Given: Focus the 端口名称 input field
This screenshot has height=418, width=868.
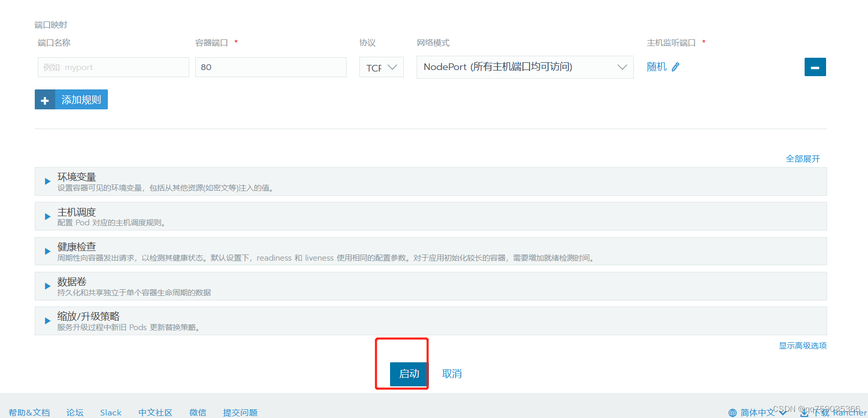Looking at the screenshot, I should click(x=113, y=67).
